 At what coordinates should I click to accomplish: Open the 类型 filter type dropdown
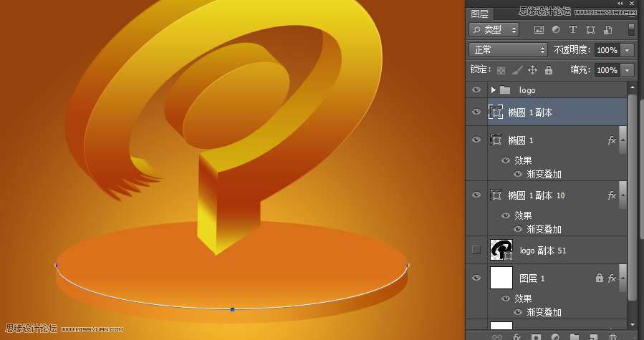[x=494, y=29]
